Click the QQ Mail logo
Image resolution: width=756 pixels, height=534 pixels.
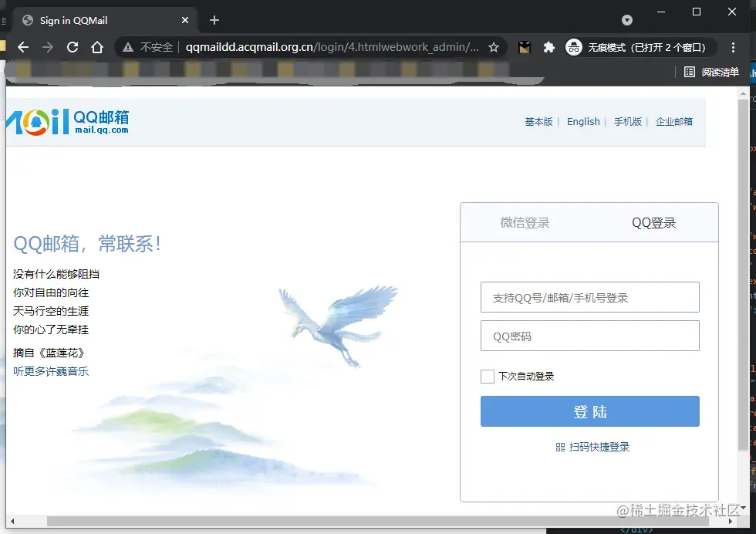[68, 122]
